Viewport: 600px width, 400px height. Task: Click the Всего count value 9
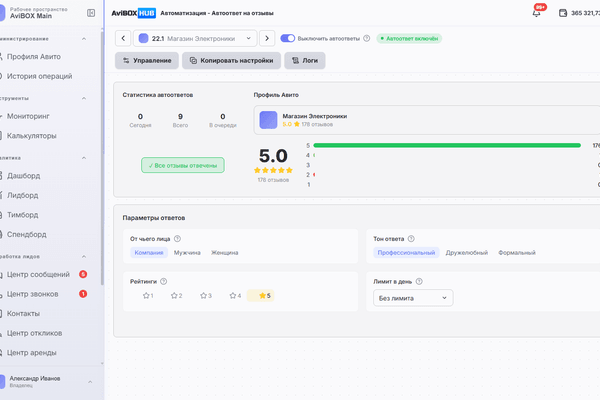(x=180, y=116)
